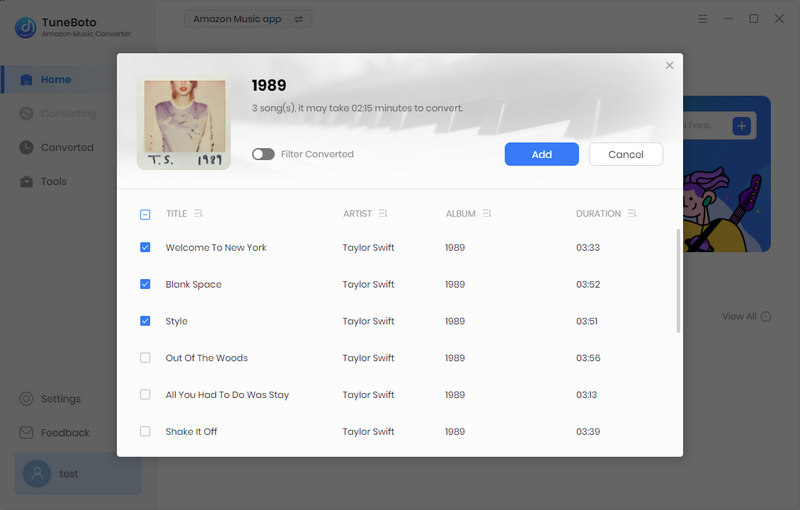Uncheck Welcome To New York checkbox

point(145,247)
